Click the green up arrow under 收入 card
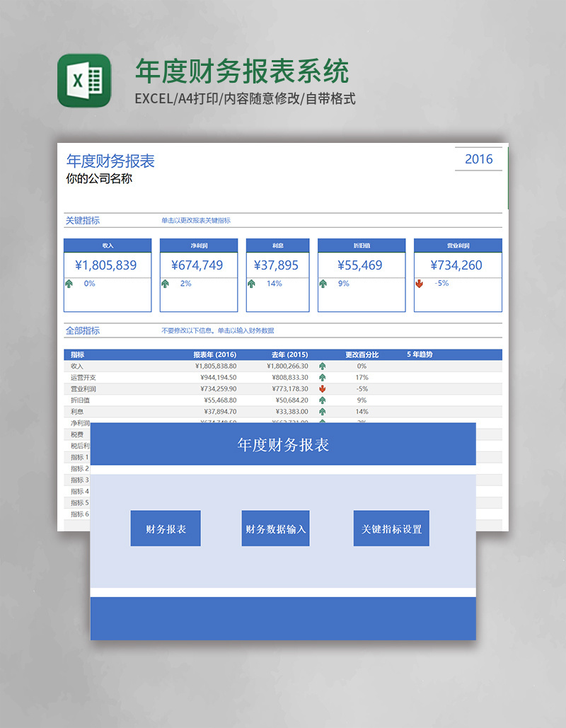This screenshot has width=566, height=728. (69, 283)
